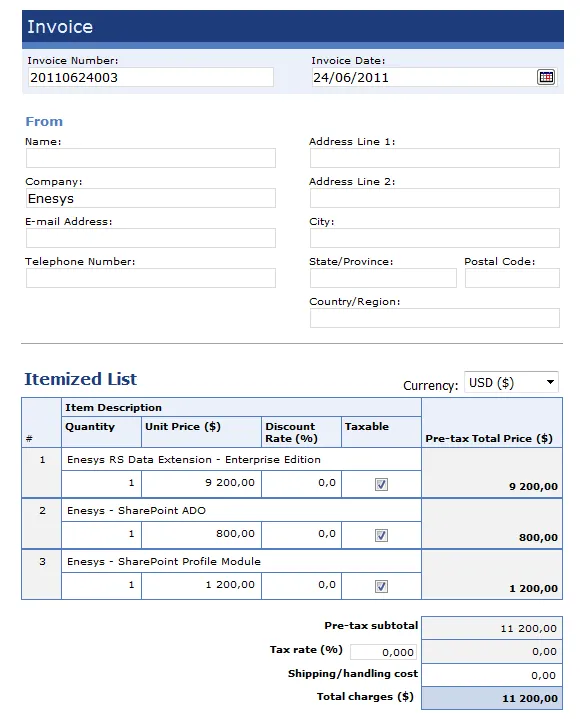Click the Tax rate (%) input field
The height and width of the screenshot is (719, 580).
point(383,652)
